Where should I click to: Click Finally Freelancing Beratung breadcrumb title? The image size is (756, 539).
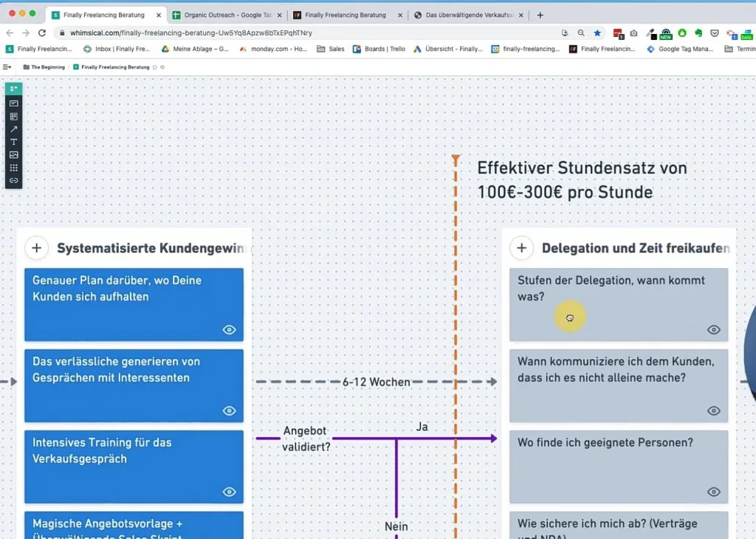115,67
